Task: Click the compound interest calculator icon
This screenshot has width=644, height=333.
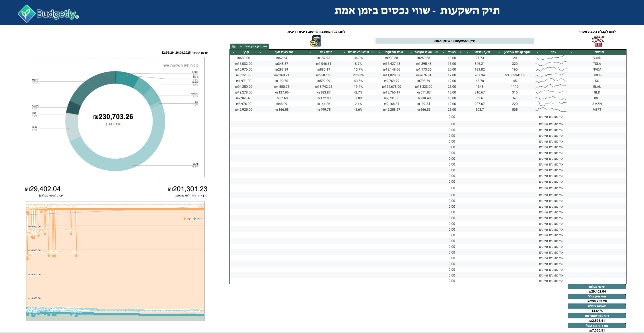Action: [315, 41]
